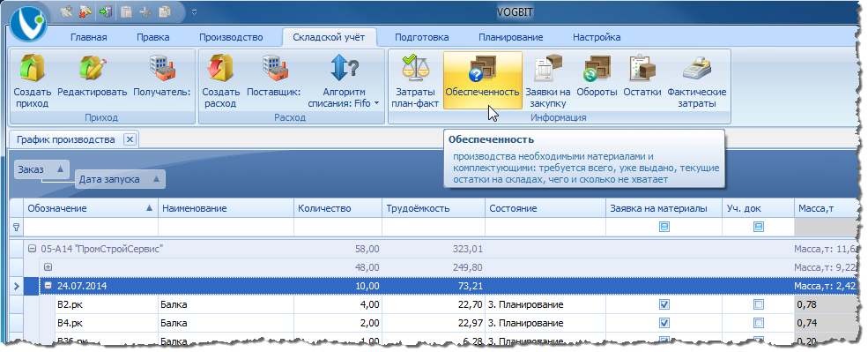Toggle Заявка на материалы filter checkbox
Screen dimensions: 868x352
click(664, 227)
